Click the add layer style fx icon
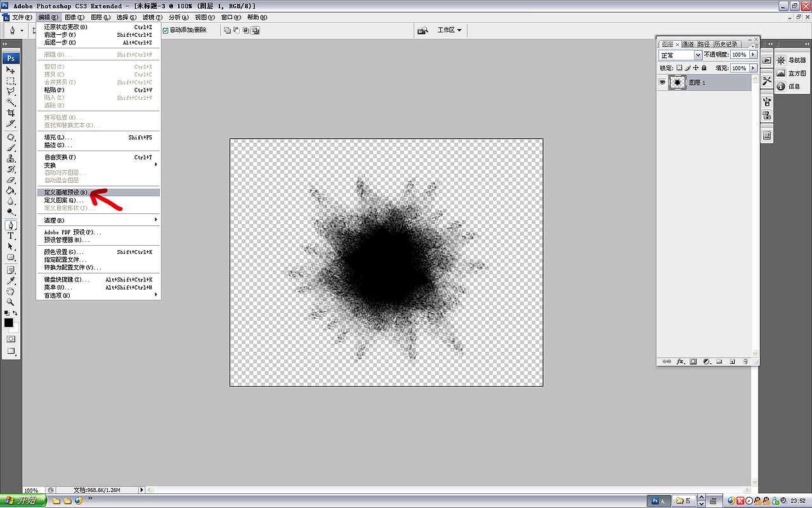Image resolution: width=812 pixels, height=508 pixels. click(x=680, y=361)
